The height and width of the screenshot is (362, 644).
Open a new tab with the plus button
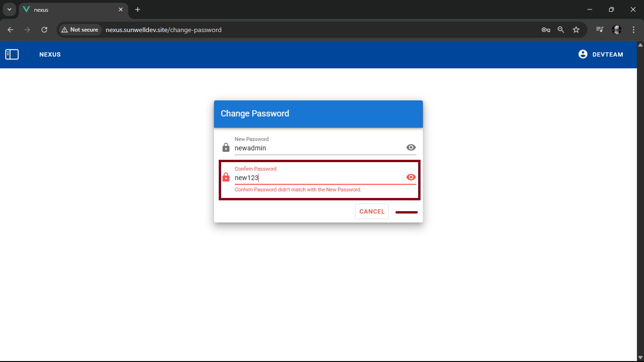point(137,9)
